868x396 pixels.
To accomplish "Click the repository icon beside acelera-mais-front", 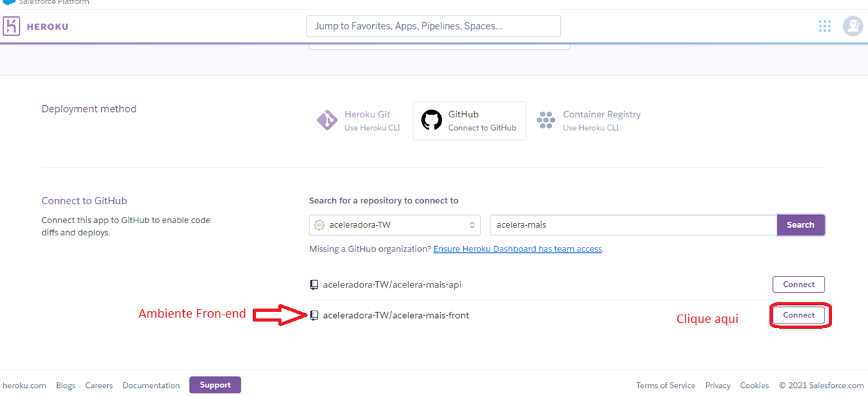I will [x=313, y=315].
